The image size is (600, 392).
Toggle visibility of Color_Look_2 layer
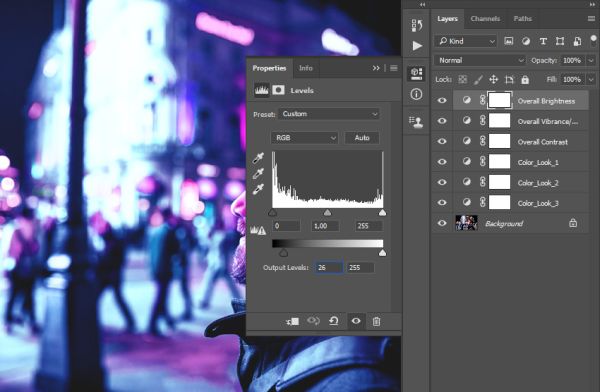(442, 182)
